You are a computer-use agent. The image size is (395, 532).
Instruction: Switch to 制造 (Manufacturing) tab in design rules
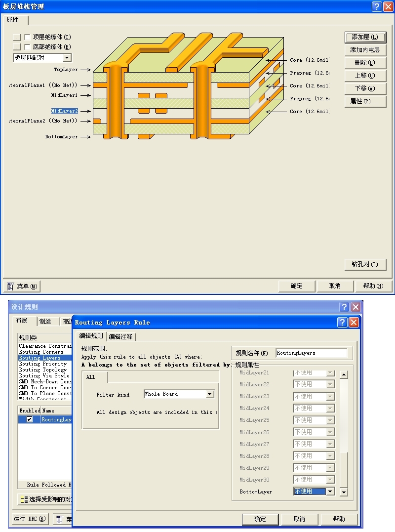[x=45, y=321]
